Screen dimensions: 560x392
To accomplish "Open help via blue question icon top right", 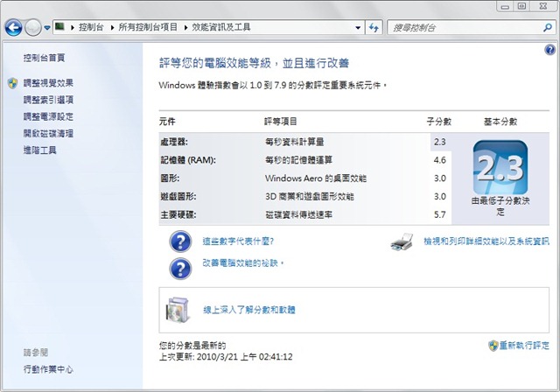I will 549,50.
